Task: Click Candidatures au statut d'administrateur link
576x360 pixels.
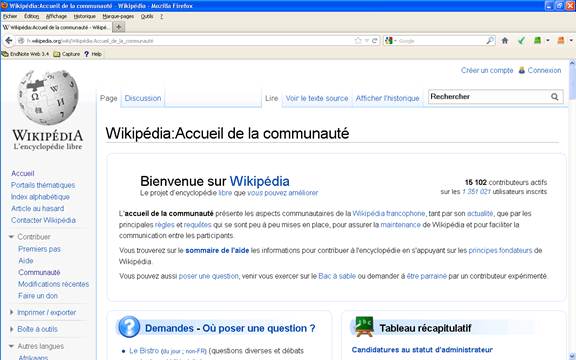Action: pos(422,350)
